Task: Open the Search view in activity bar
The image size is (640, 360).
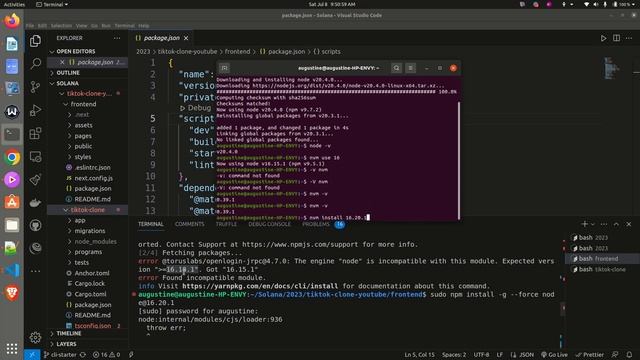Action: (36, 63)
